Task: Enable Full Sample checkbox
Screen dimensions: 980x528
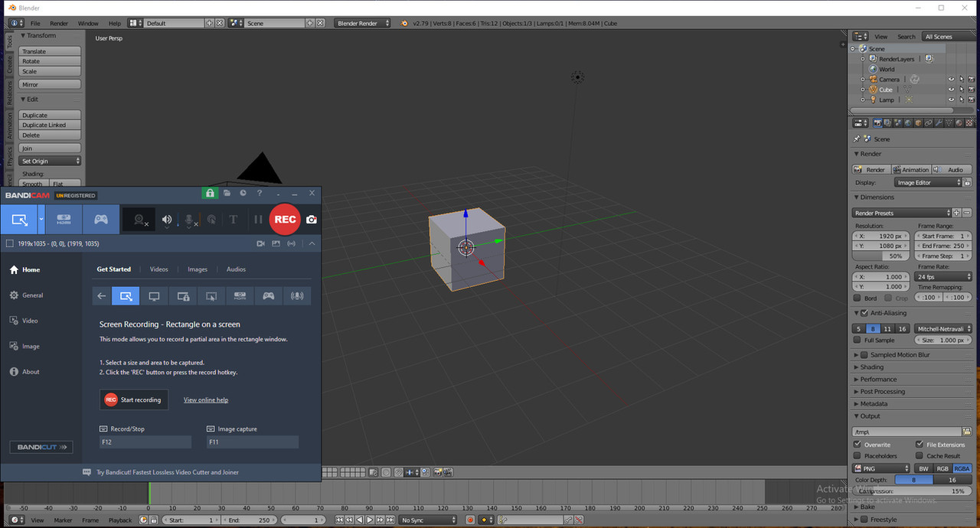Action: point(857,341)
